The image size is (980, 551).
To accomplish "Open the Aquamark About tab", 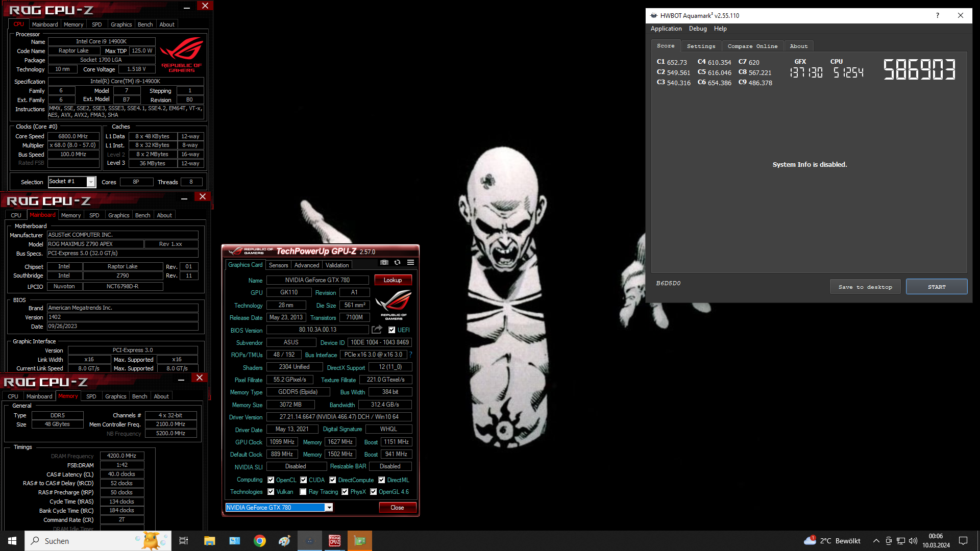I will pos(799,46).
